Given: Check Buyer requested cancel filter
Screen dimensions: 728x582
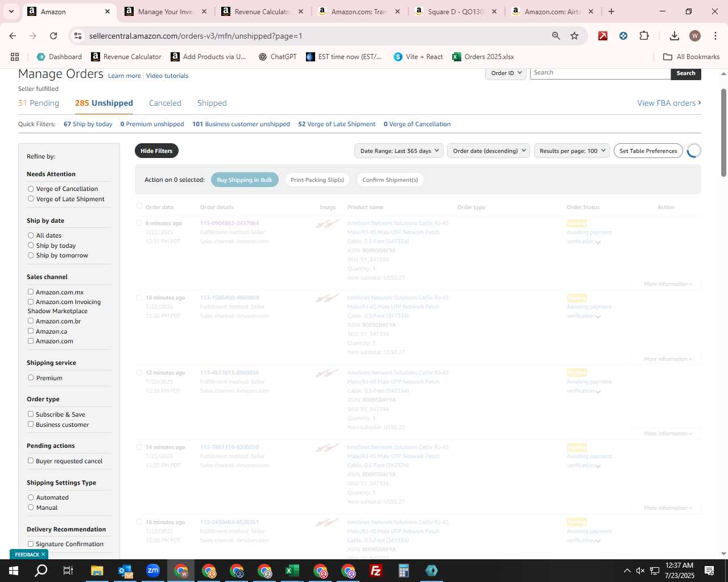Looking at the screenshot, I should (x=31, y=461).
